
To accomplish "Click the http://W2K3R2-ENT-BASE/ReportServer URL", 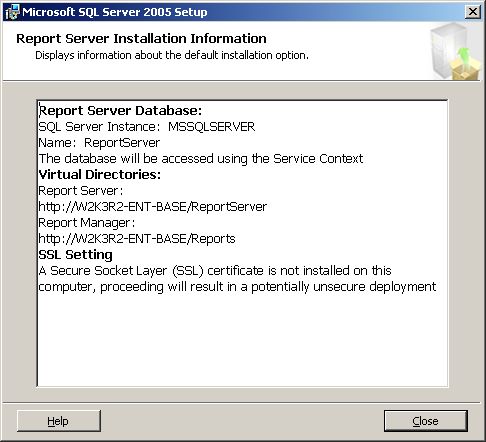I will pyautogui.click(x=153, y=207).
